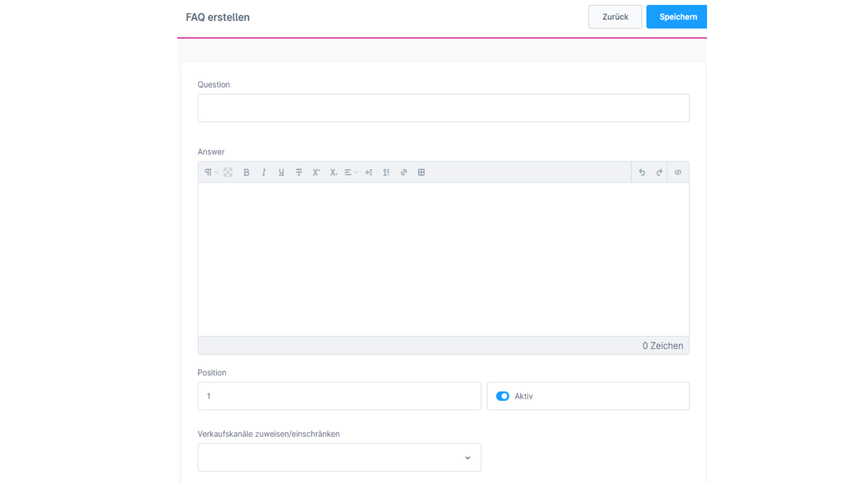Insert an unordered bullet list
The width and height of the screenshot is (868, 488).
369,172
